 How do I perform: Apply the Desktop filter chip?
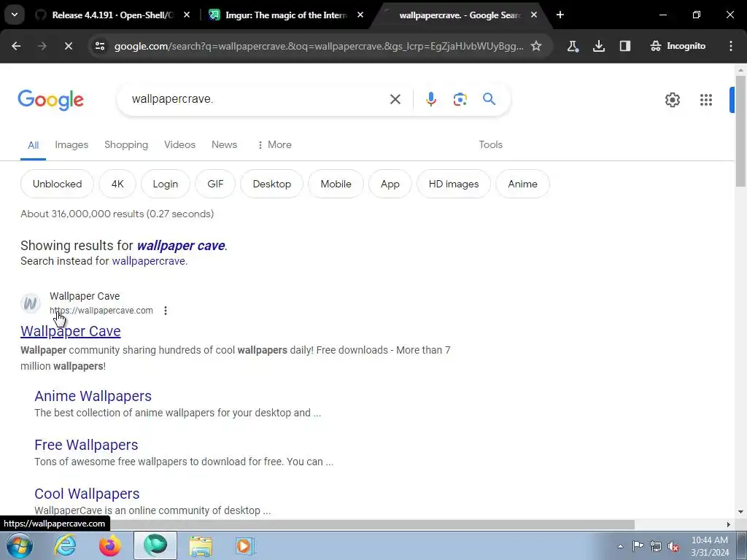271,184
